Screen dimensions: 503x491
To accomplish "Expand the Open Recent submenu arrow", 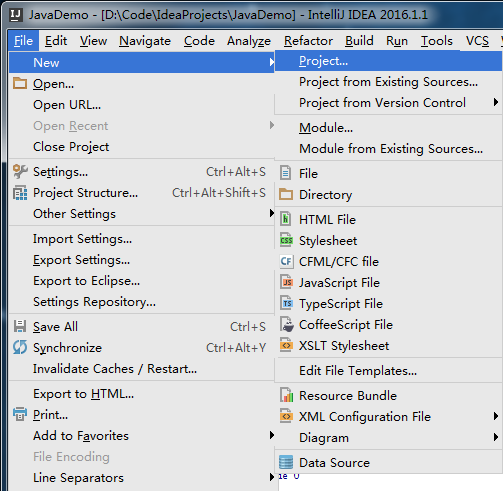I will (x=272, y=125).
